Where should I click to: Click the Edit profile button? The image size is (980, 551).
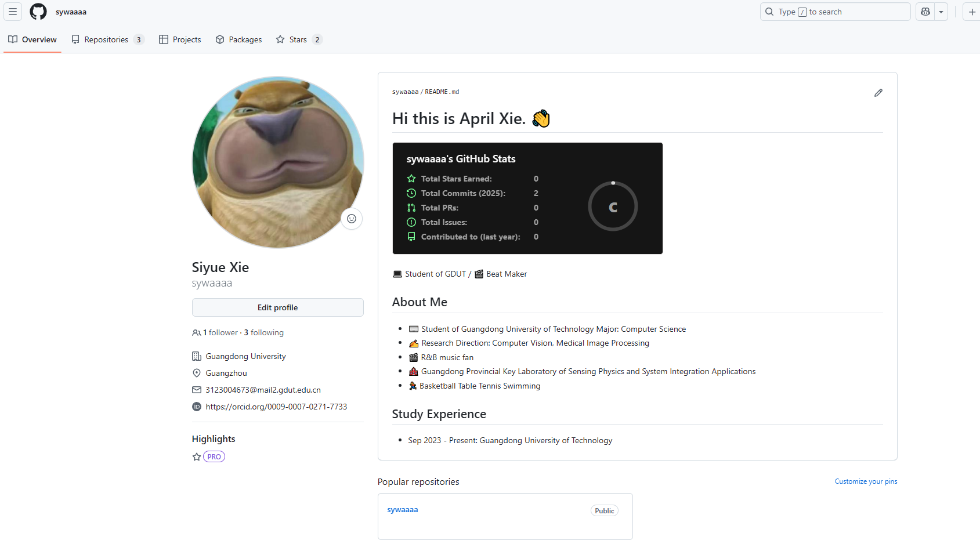[278, 307]
